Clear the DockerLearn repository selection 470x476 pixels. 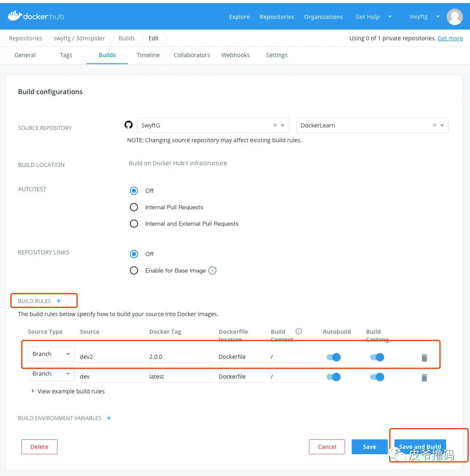pyautogui.click(x=434, y=125)
